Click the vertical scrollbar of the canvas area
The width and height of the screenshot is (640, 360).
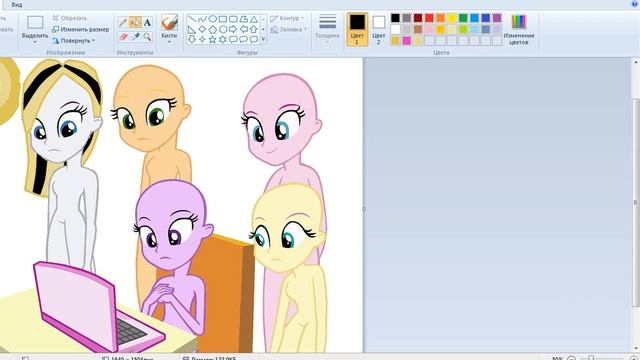click(636, 202)
